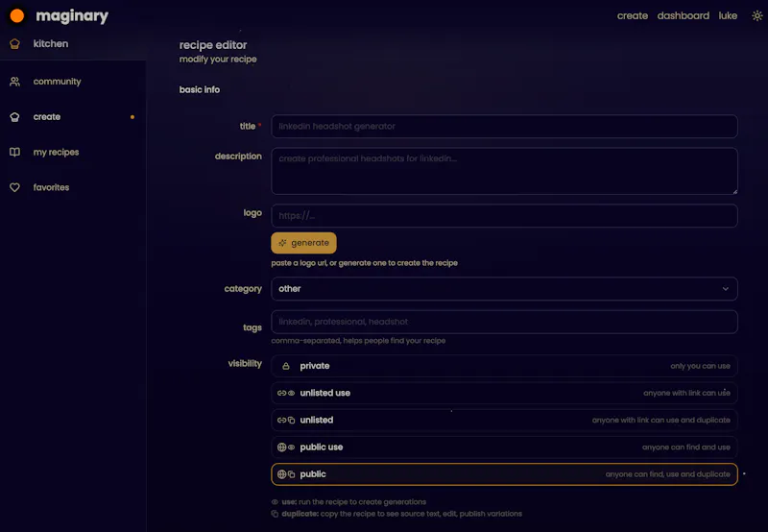768x532 pixels.
Task: Click the recipe editor heading
Action: pyautogui.click(x=213, y=45)
